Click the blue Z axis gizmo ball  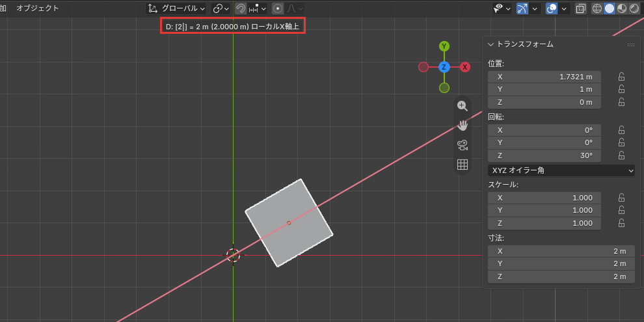pyautogui.click(x=444, y=67)
